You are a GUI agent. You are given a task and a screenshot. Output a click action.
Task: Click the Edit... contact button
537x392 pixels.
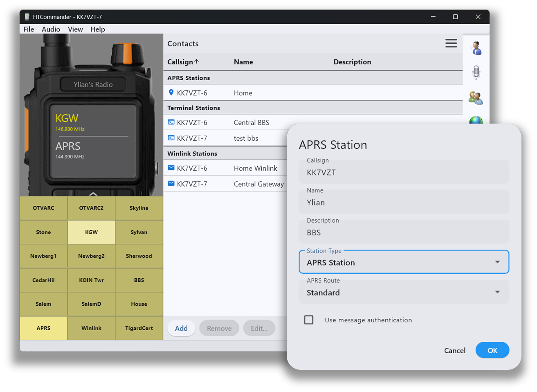click(259, 328)
